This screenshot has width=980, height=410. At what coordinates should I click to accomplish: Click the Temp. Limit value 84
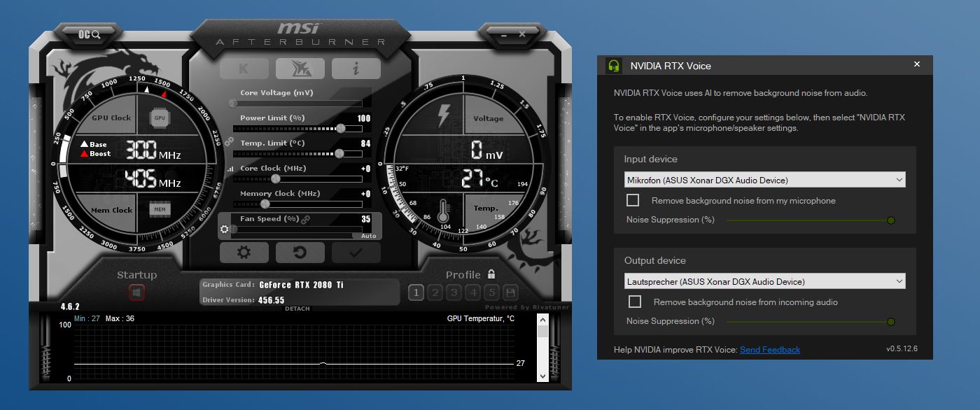[x=365, y=143]
